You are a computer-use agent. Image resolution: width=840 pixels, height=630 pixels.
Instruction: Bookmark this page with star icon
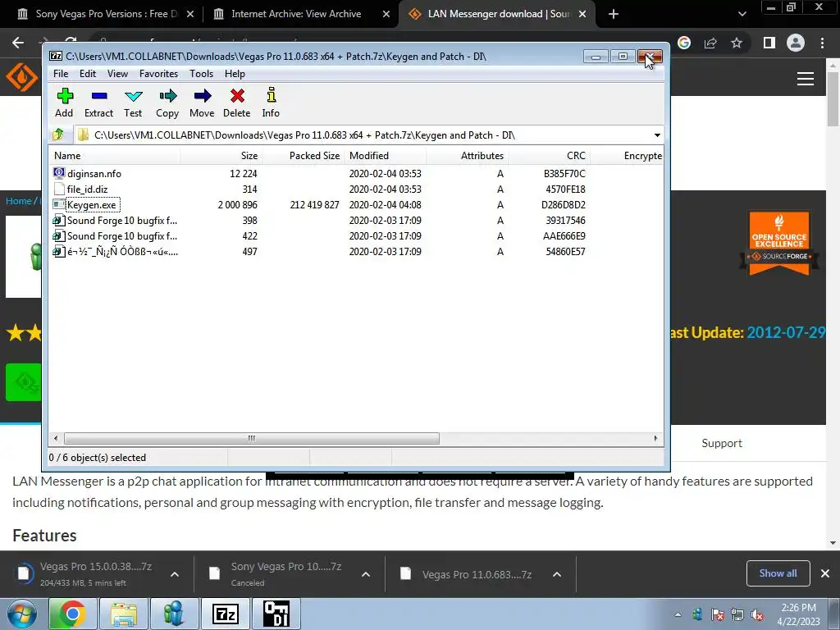pos(737,43)
